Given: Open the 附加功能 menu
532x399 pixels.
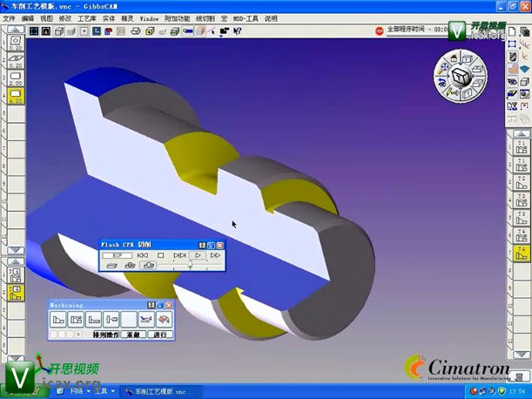Looking at the screenshot, I should [x=177, y=18].
